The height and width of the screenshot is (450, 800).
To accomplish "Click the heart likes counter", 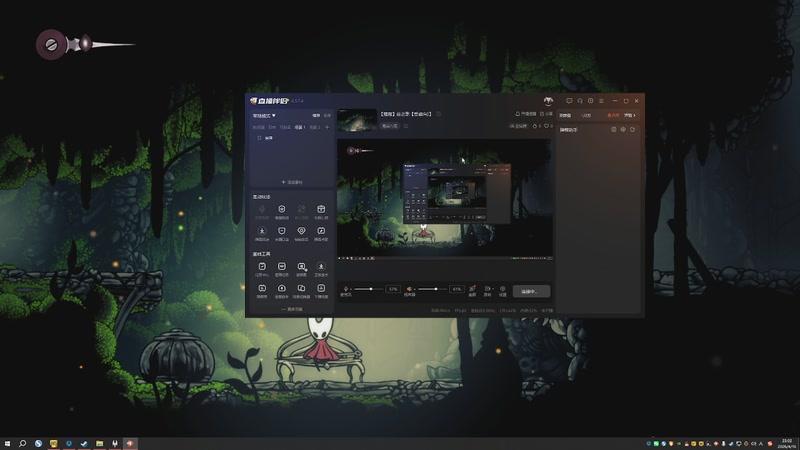I will click(x=548, y=126).
